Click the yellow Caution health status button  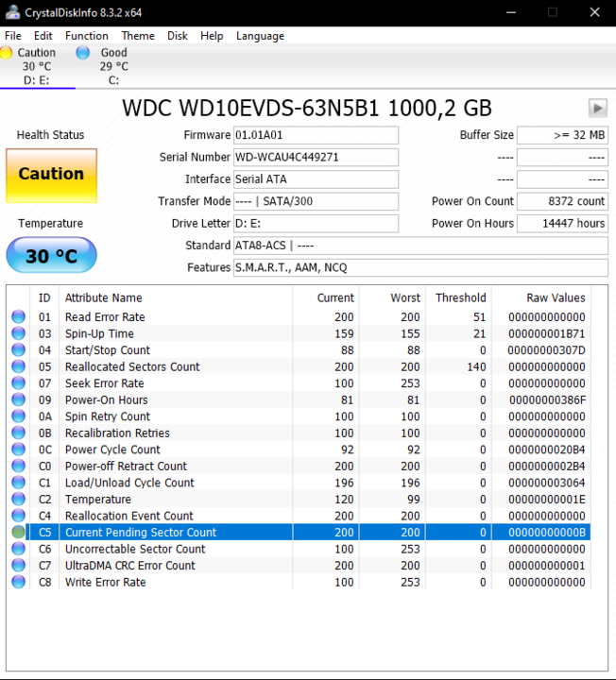pos(51,176)
